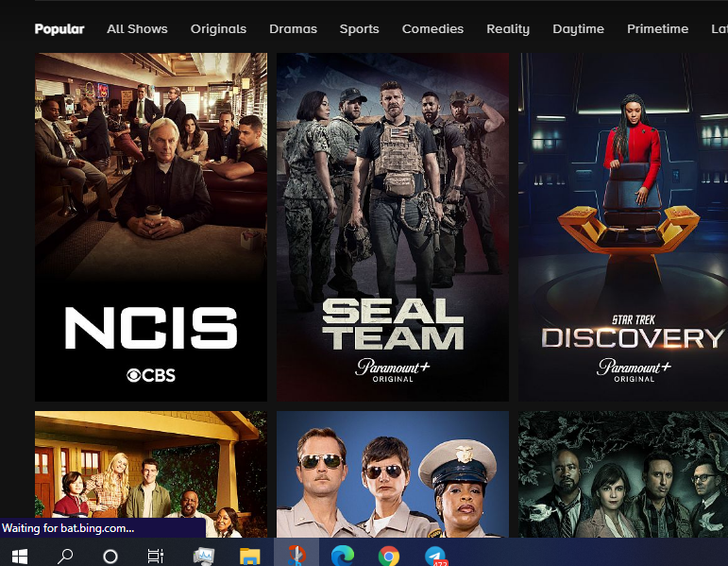The height and width of the screenshot is (566, 728).
Task: Open Cortana circle icon on taskbar
Action: pyautogui.click(x=110, y=556)
